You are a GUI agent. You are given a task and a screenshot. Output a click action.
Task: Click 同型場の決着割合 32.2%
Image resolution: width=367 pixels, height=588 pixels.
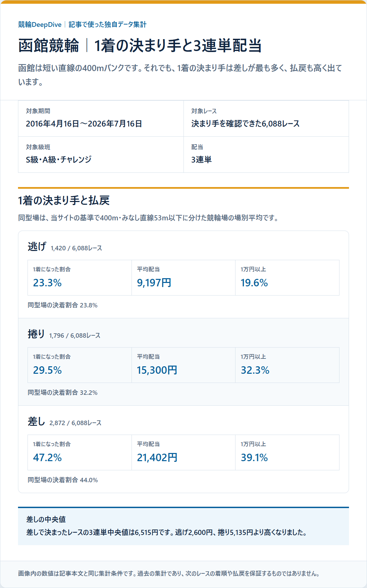[63, 392]
